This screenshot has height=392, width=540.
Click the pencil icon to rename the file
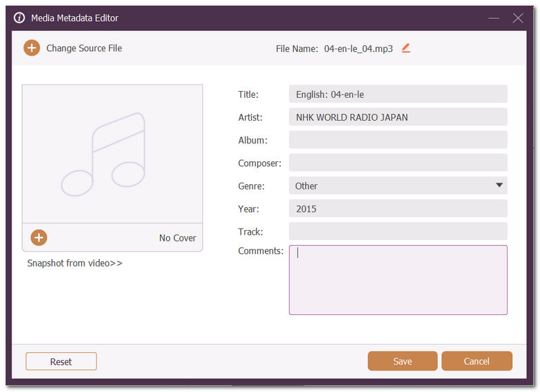click(406, 48)
